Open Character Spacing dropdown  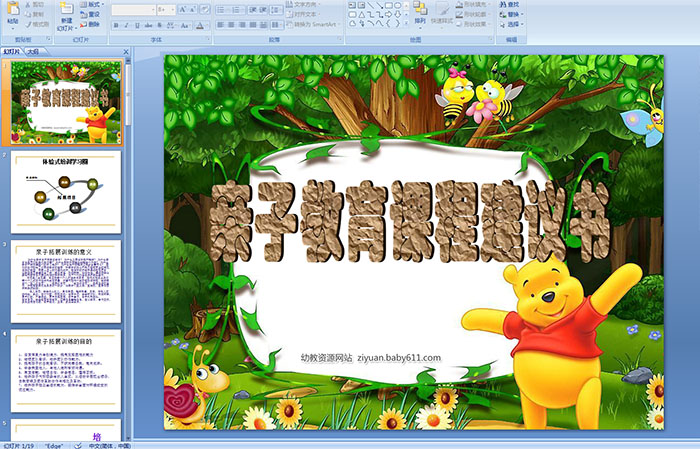pos(171,25)
